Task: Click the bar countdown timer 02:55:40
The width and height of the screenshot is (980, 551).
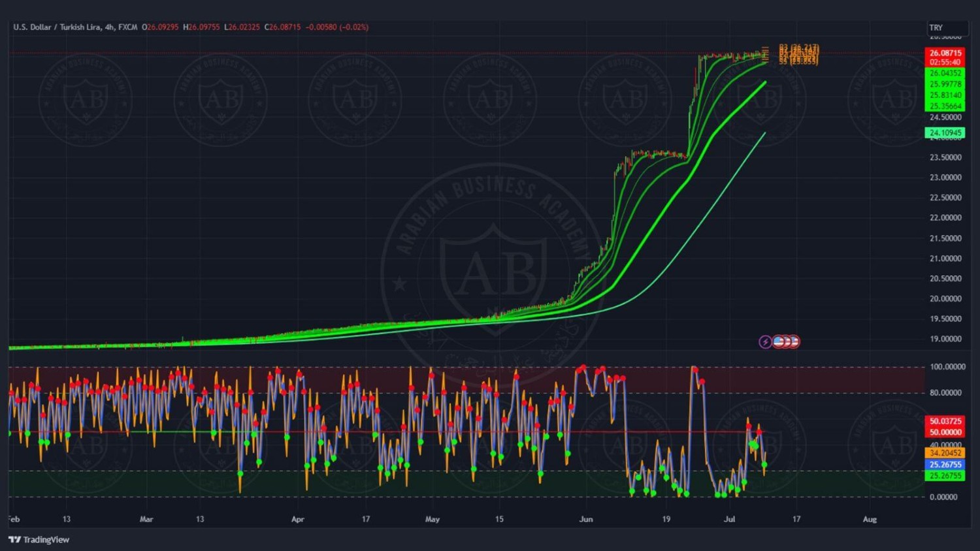Action: coord(945,62)
